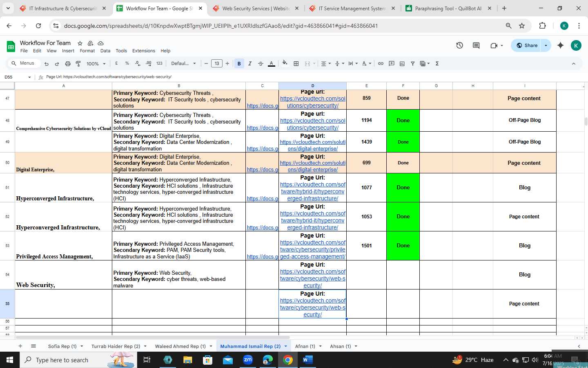Open the zoom 100% dropdown
Viewport: 588px width, 368px height.
(96, 64)
